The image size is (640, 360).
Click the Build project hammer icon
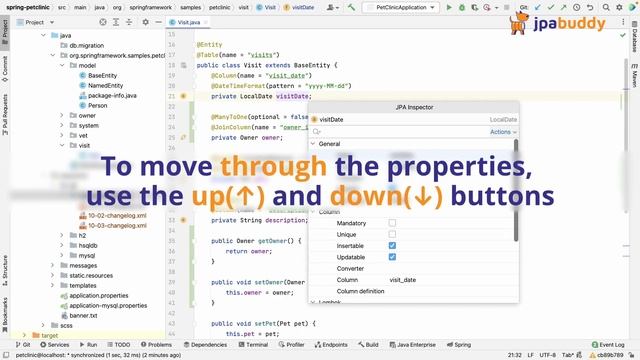tap(351, 7)
